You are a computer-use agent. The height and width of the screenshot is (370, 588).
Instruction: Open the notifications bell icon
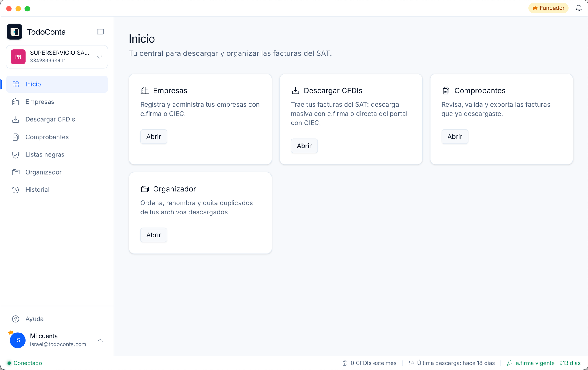click(x=579, y=8)
